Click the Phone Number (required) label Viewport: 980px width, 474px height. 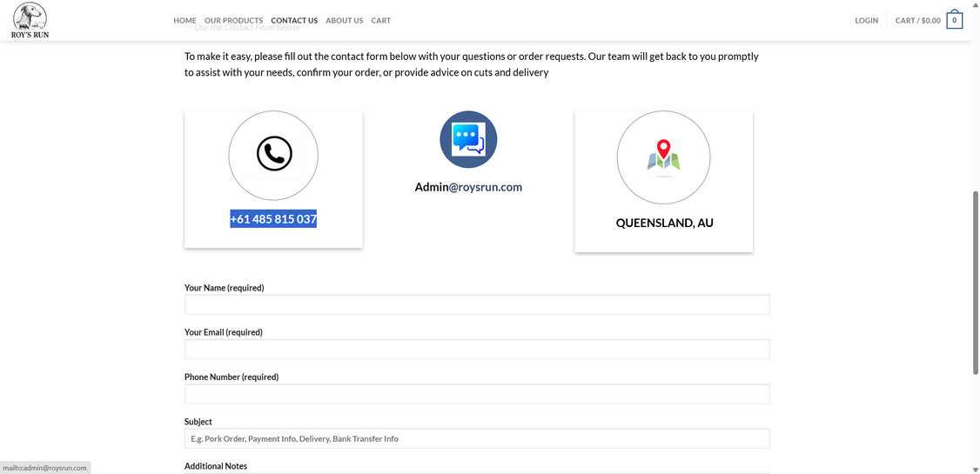pyautogui.click(x=232, y=377)
